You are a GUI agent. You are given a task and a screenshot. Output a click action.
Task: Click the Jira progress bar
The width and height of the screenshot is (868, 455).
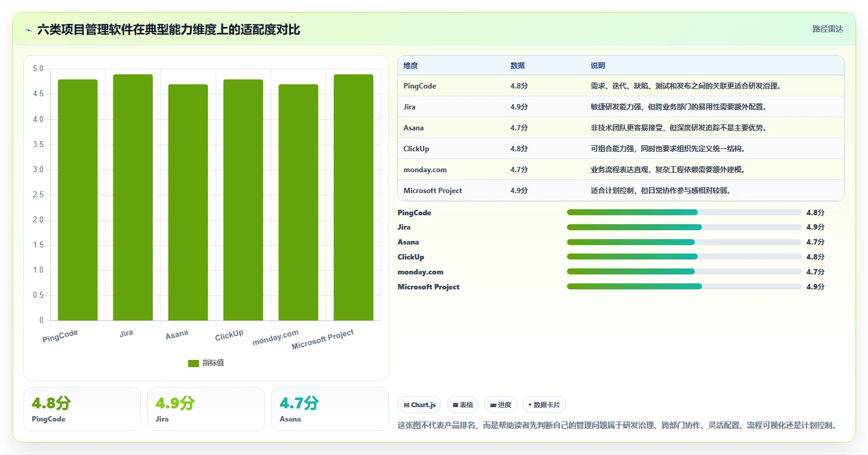684,227
